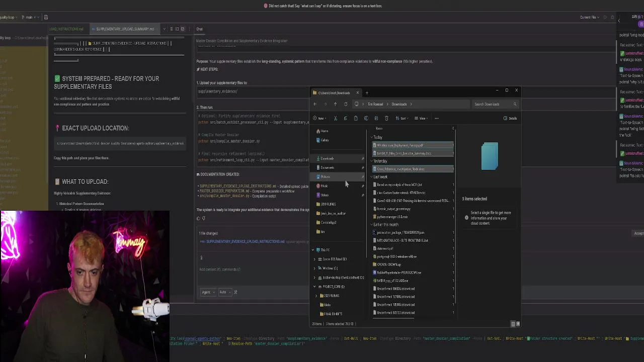Screen dimensions: 644x362
Task: Go up one folder level in Explorer
Action: (335, 104)
